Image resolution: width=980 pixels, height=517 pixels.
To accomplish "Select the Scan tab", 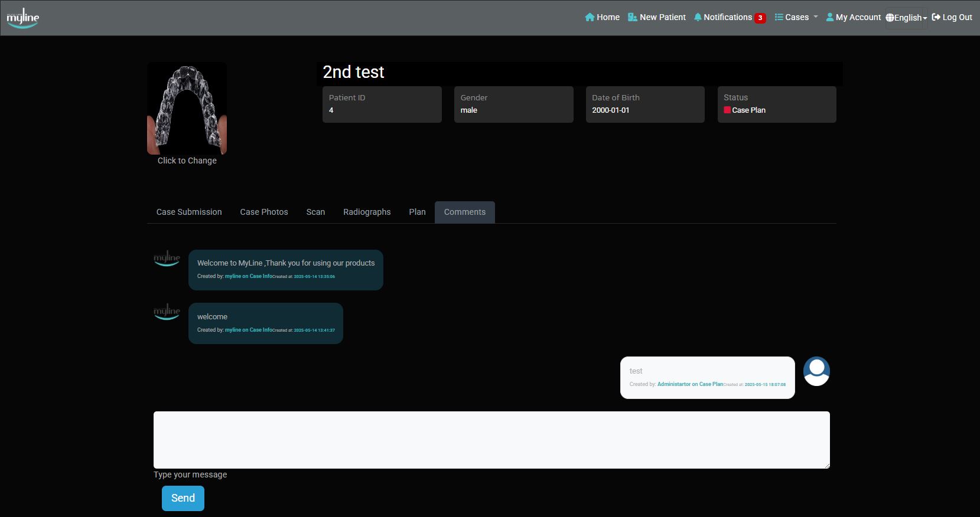I will click(x=315, y=212).
